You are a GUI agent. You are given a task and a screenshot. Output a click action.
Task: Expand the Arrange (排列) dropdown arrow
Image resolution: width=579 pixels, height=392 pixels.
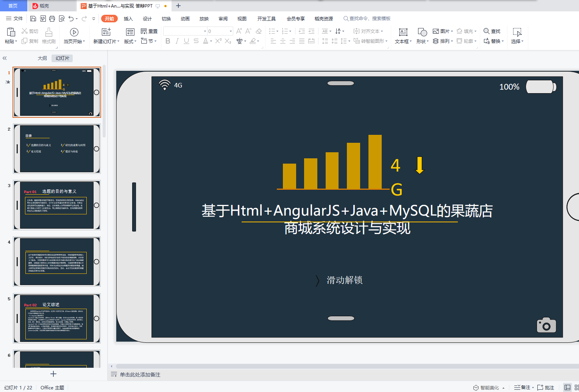[452, 41]
